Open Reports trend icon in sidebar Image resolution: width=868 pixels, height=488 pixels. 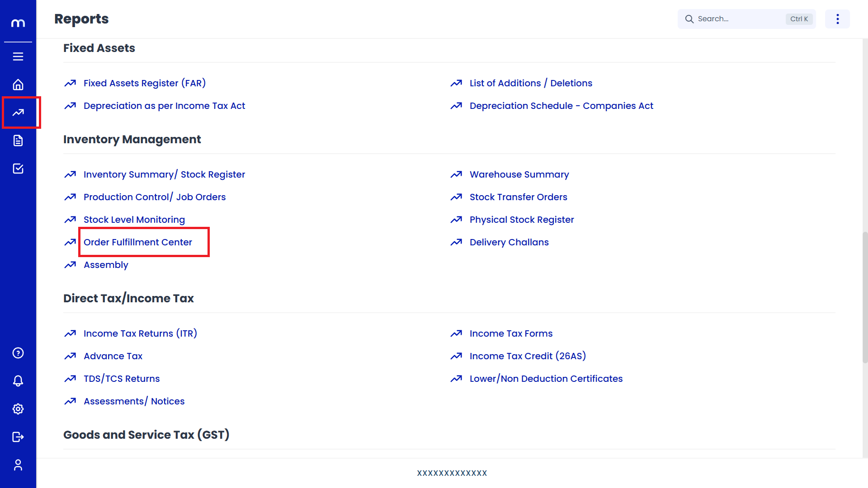pyautogui.click(x=18, y=113)
